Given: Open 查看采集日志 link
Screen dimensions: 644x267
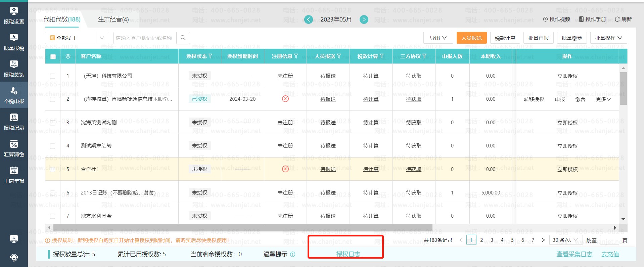Looking at the screenshot, I should [574, 254].
